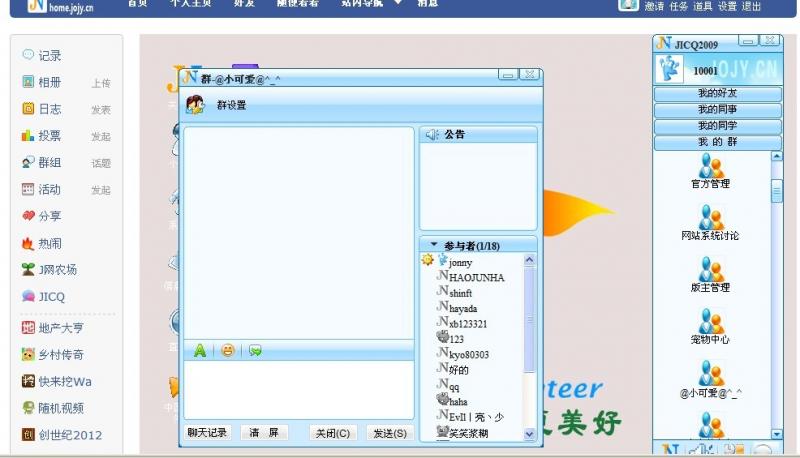
Task: Open the 日志 journal icon
Action: (28, 109)
